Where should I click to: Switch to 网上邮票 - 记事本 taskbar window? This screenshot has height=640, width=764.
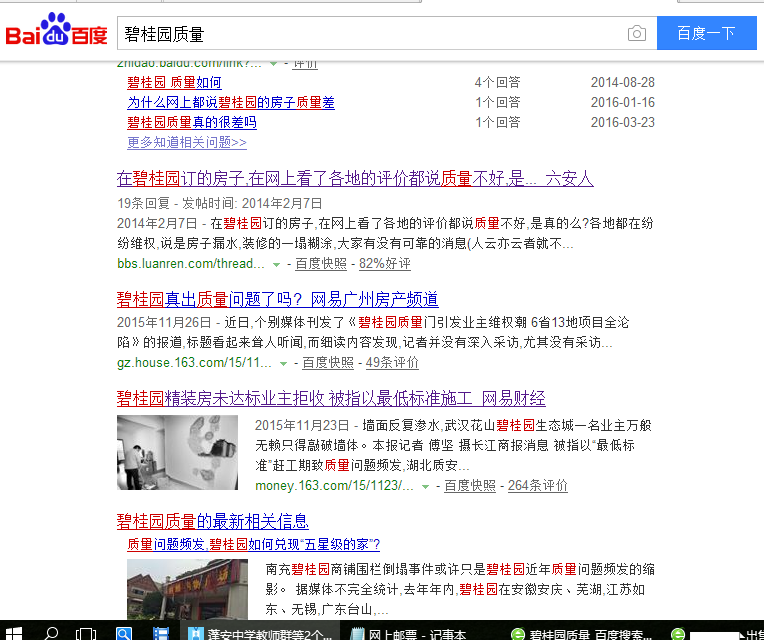tap(409, 633)
